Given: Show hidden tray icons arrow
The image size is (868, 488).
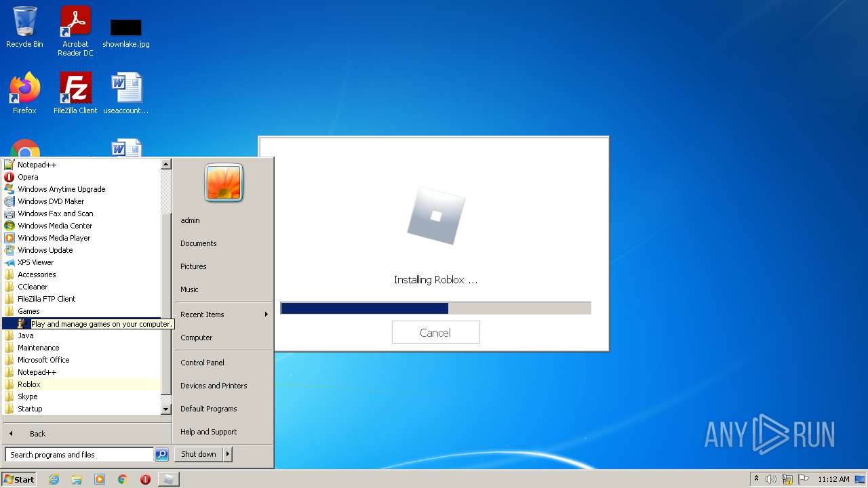Looking at the screenshot, I should coord(757,479).
